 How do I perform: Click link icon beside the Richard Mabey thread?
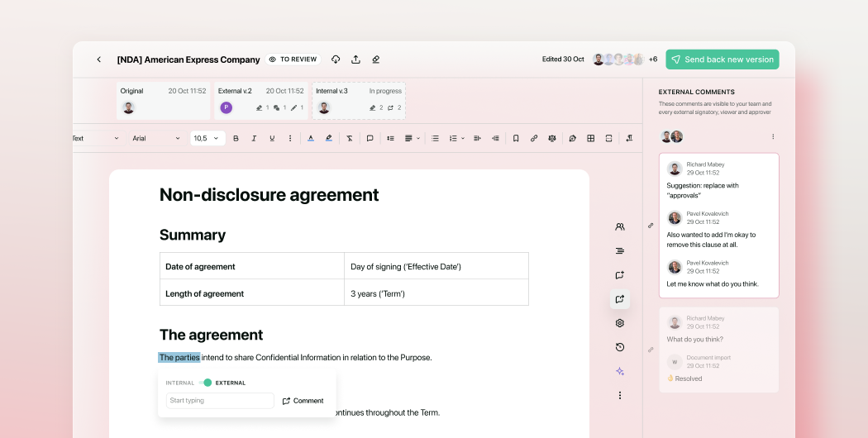[651, 226]
